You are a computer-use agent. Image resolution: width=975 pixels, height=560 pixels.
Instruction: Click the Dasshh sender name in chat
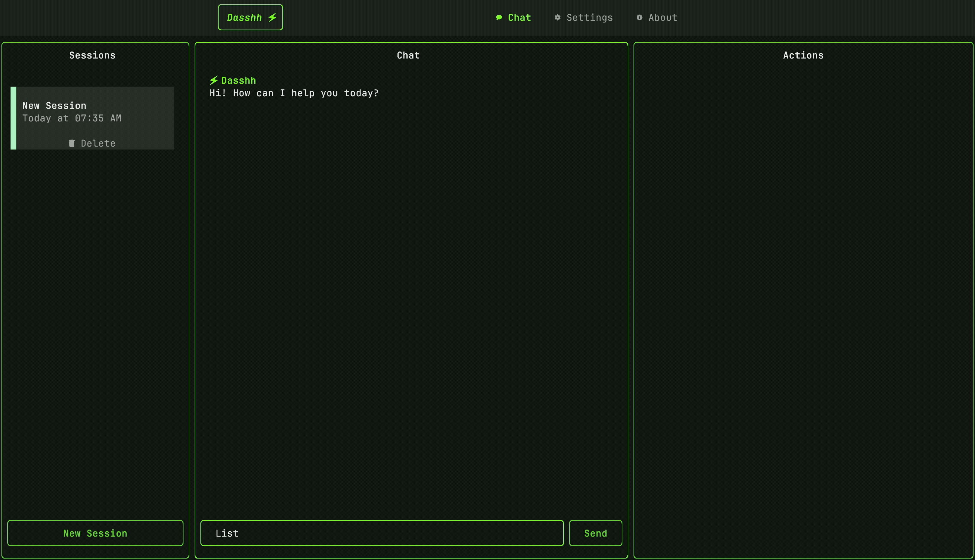point(238,80)
